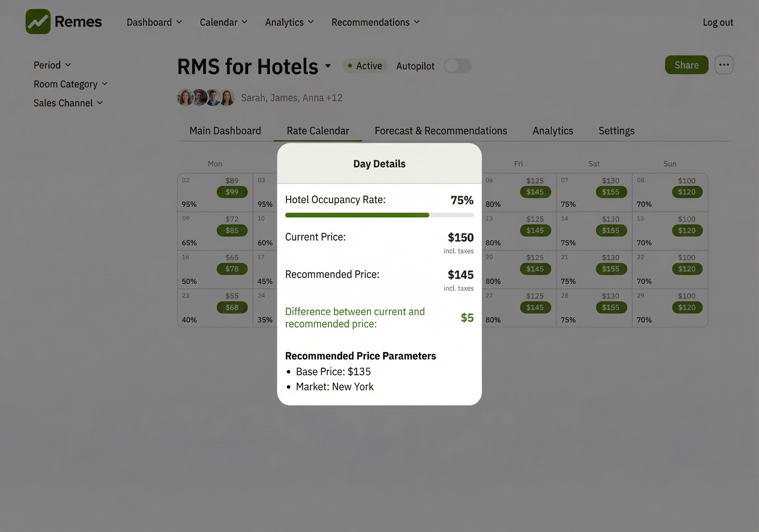Click the $68 recommended price badge
Viewport: 759px width, 532px height.
coord(232,307)
